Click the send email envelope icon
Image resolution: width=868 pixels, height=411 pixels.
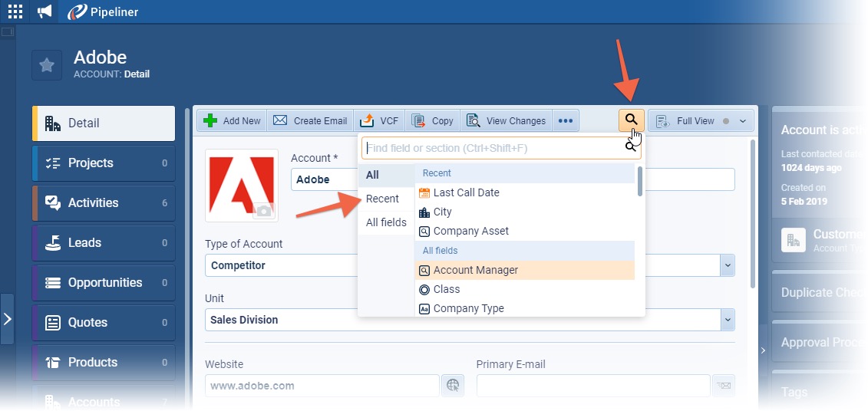tap(723, 386)
